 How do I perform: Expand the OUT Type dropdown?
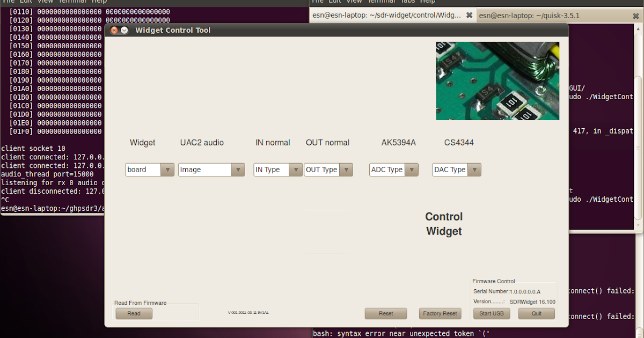pos(328,169)
